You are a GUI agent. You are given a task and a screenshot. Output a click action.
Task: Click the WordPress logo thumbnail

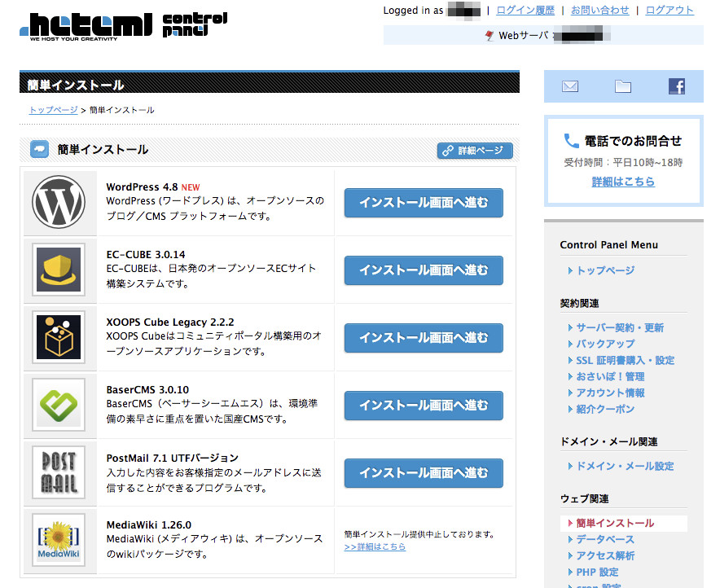pyautogui.click(x=59, y=202)
